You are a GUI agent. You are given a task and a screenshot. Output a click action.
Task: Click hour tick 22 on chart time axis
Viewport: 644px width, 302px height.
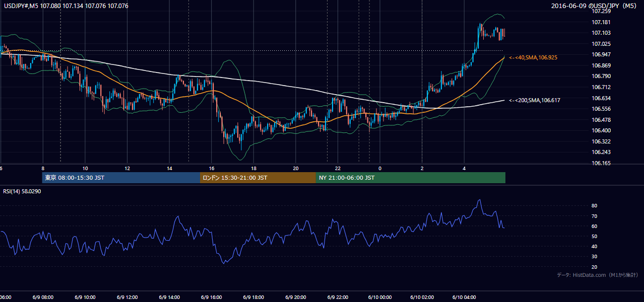pos(338,169)
